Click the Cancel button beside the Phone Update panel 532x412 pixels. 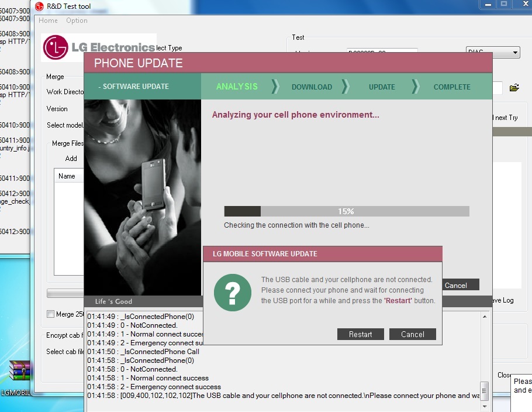(x=461, y=285)
